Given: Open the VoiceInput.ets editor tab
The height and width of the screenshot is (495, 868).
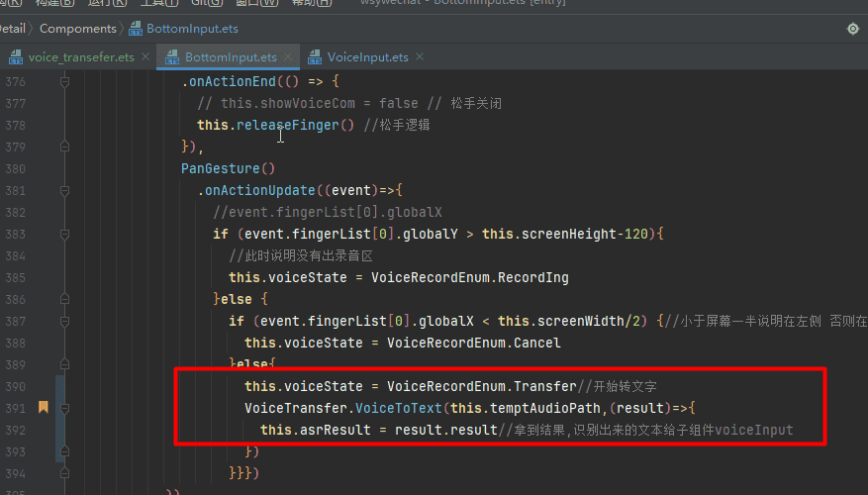Looking at the screenshot, I should coord(367,57).
